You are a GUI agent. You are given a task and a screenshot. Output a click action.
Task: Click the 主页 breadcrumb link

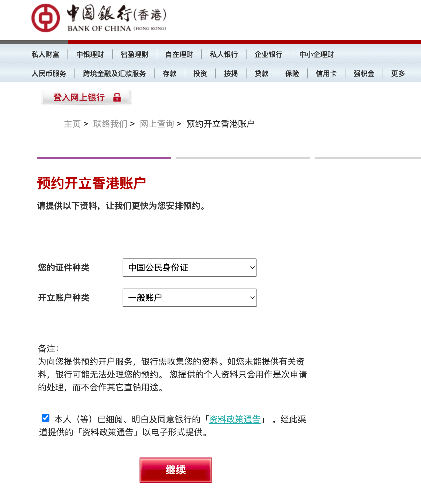[x=72, y=124]
